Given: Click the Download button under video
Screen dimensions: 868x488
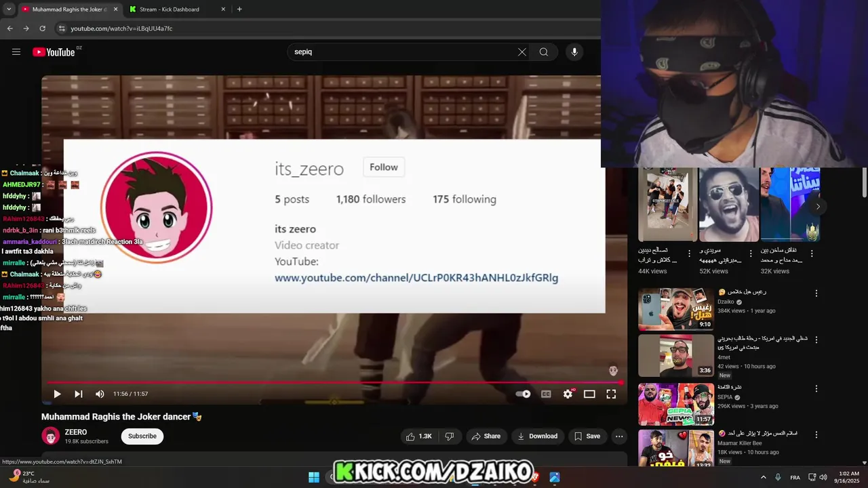Looking at the screenshot, I should [x=537, y=436].
